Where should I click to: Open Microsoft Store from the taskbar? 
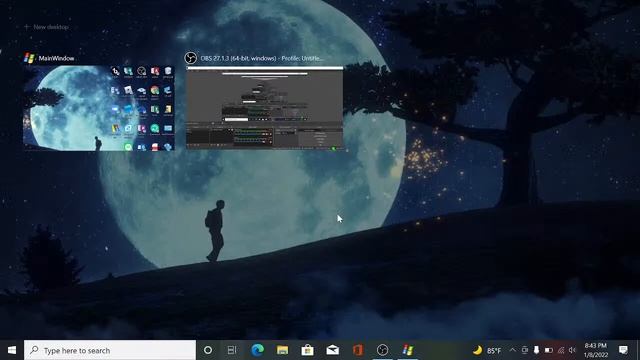307,350
